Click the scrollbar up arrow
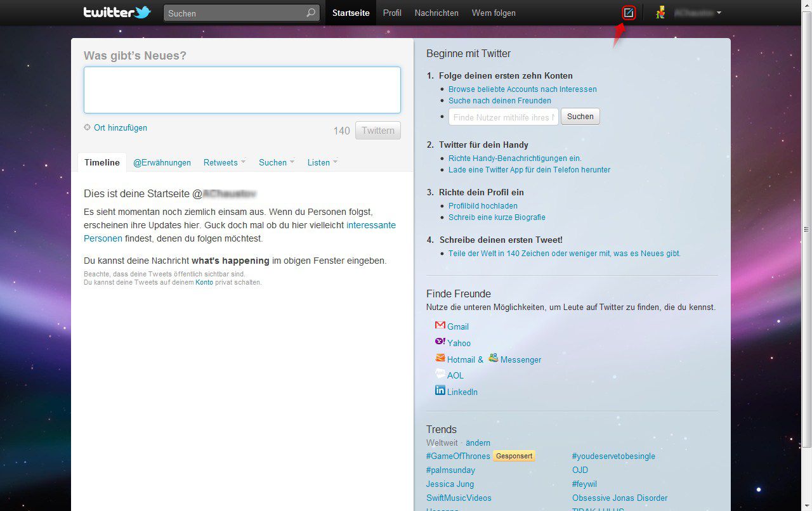The height and width of the screenshot is (511, 812). click(806, 6)
